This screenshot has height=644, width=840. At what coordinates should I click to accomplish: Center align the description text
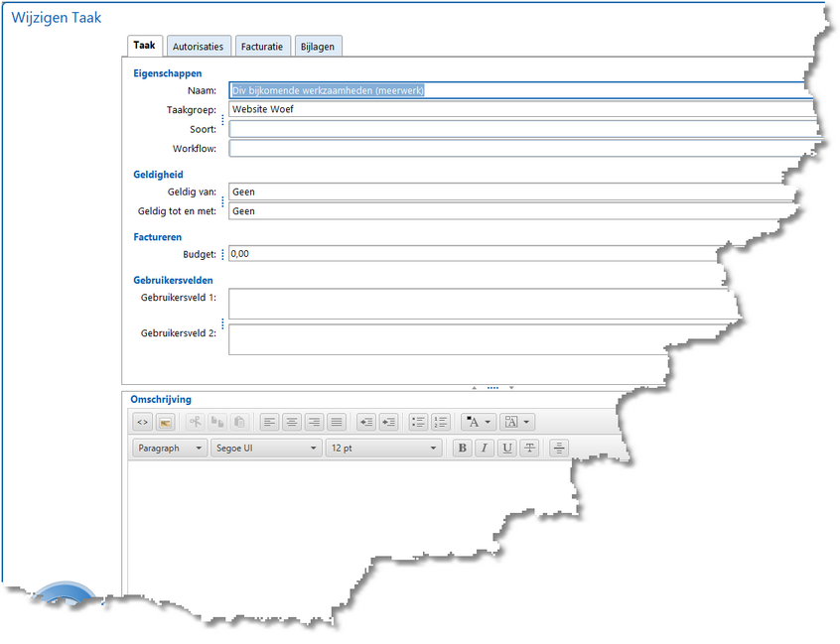pyautogui.click(x=292, y=422)
